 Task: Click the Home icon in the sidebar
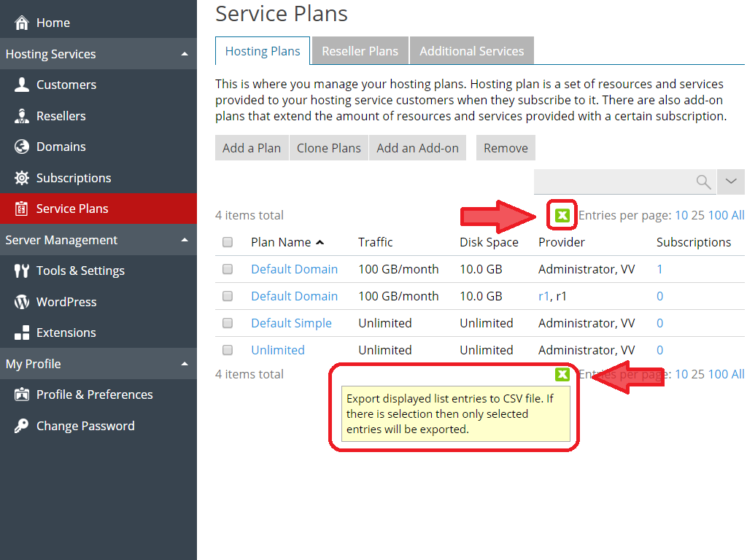(x=22, y=22)
